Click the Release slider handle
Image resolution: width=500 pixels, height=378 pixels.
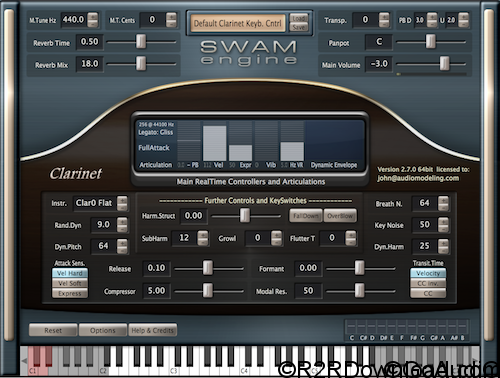(x=208, y=268)
